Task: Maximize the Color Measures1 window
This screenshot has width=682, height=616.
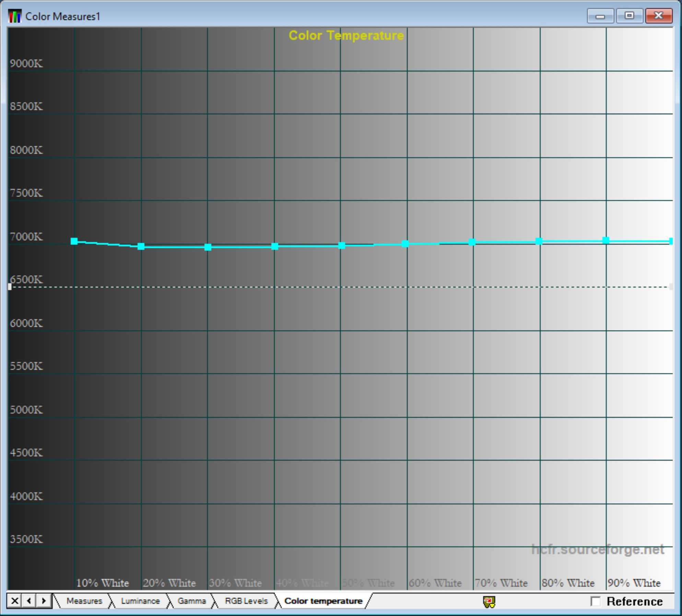Action: (x=629, y=16)
